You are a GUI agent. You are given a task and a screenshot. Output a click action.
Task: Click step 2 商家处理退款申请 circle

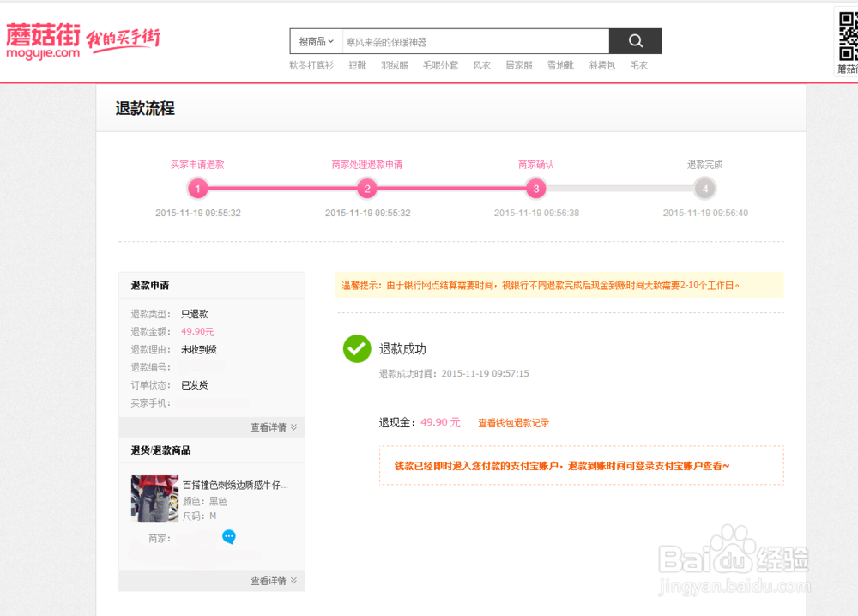point(367,188)
